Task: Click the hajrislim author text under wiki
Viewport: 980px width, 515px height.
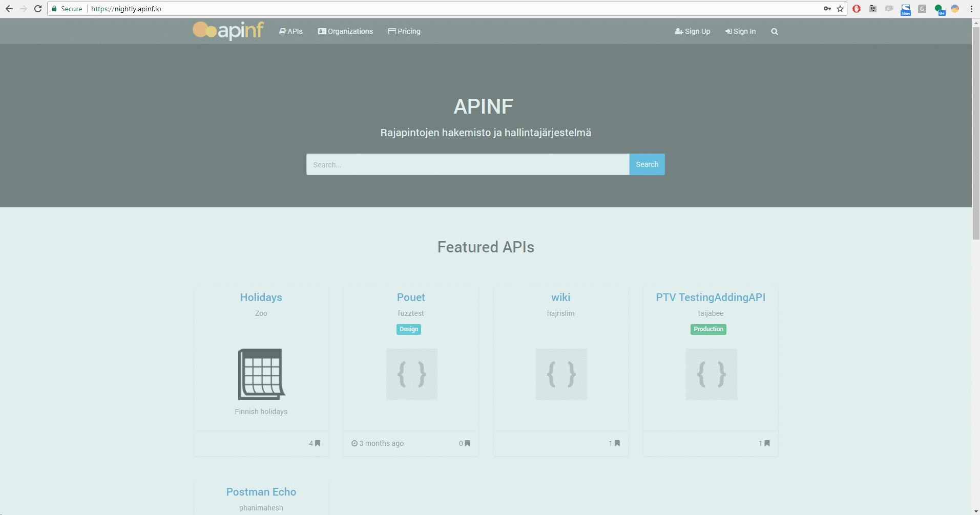Action: pos(561,313)
